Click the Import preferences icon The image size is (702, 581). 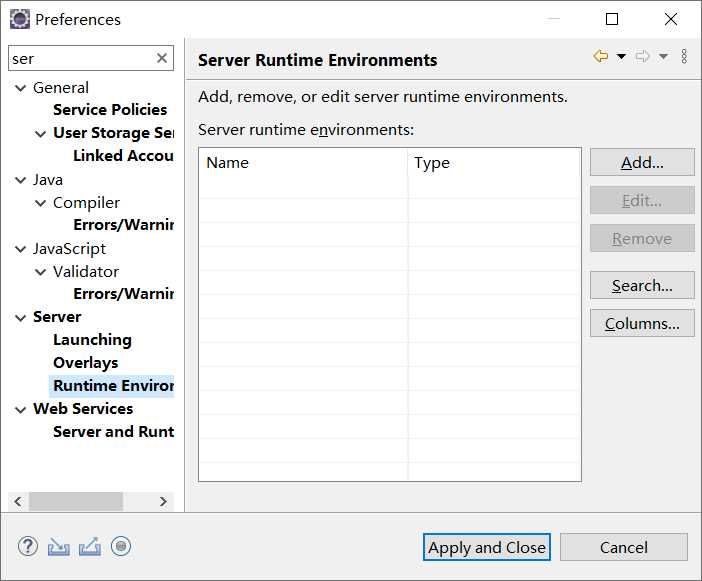59,546
